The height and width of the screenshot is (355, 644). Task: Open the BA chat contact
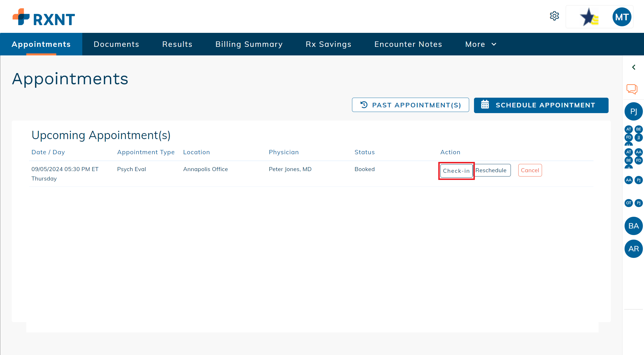(x=634, y=226)
